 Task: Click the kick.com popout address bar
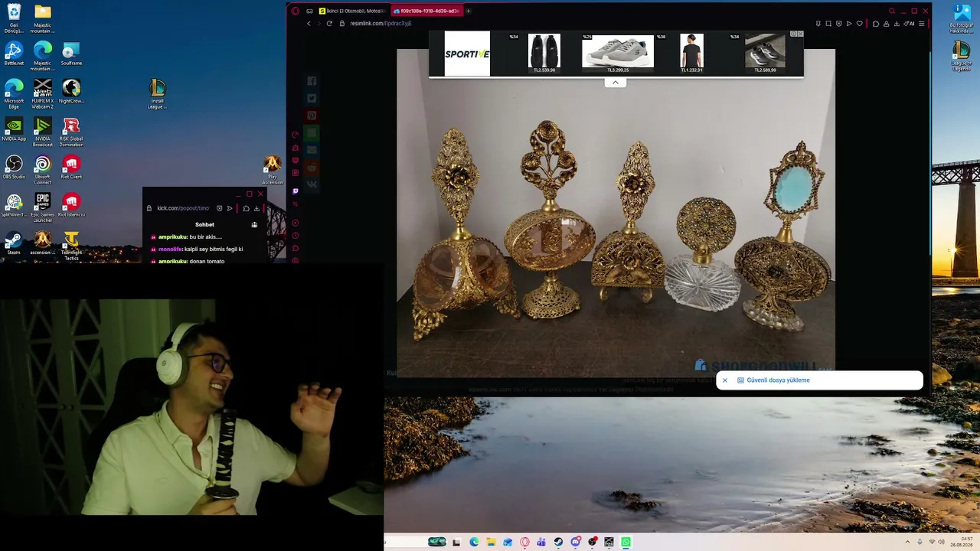click(x=183, y=208)
